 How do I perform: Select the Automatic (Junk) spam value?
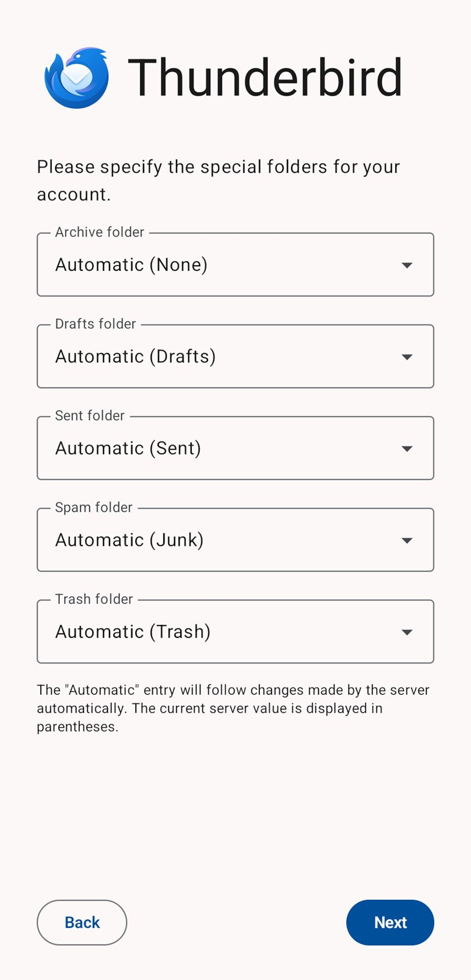[x=129, y=540]
